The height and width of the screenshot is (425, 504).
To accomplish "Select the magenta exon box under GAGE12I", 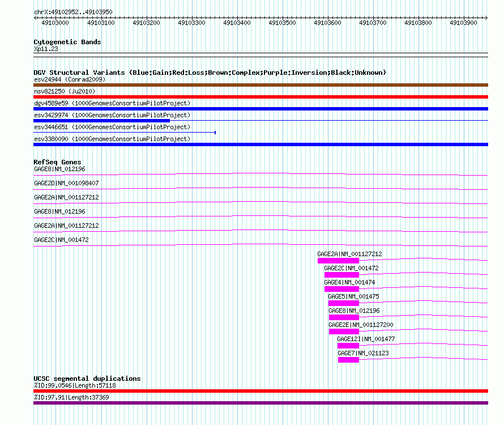I will pyautogui.click(x=348, y=346).
